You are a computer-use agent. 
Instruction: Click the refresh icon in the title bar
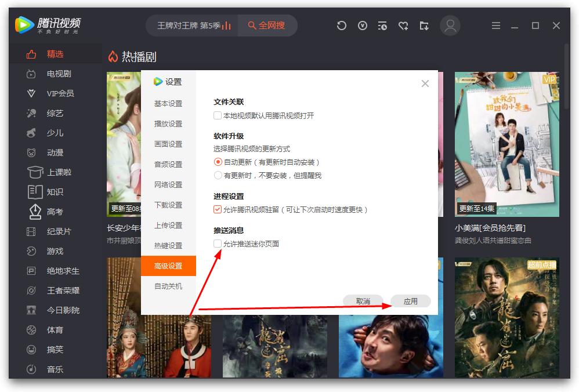tap(342, 26)
